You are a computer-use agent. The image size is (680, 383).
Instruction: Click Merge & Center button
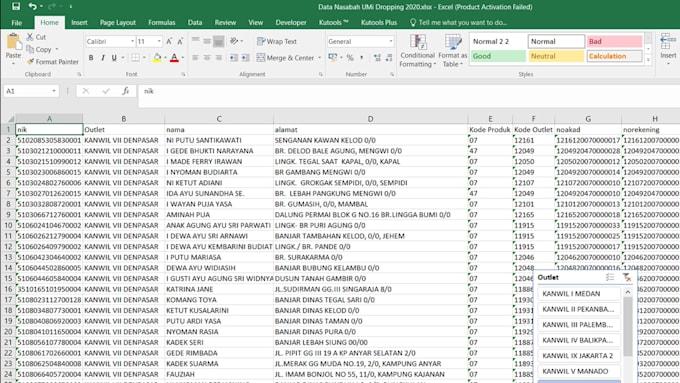coord(285,58)
